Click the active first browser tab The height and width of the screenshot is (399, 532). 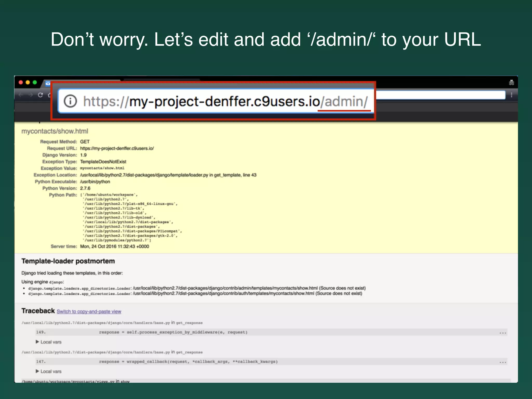(x=86, y=81)
